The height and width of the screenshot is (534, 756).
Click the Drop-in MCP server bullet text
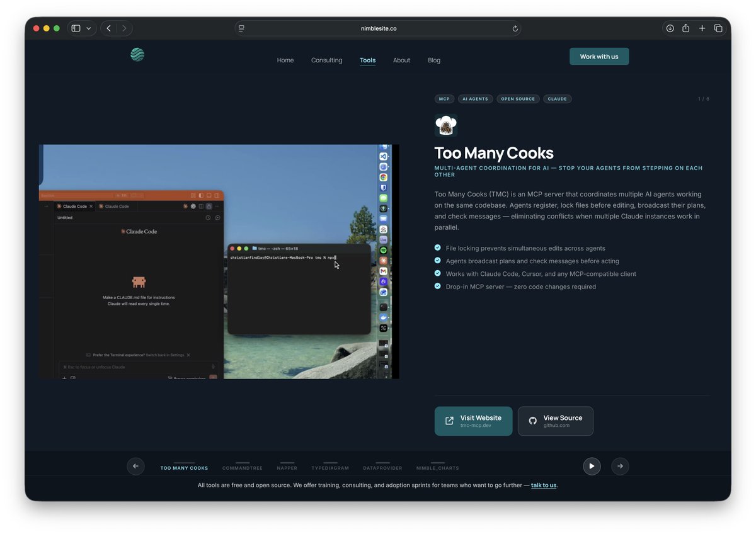tap(520, 287)
